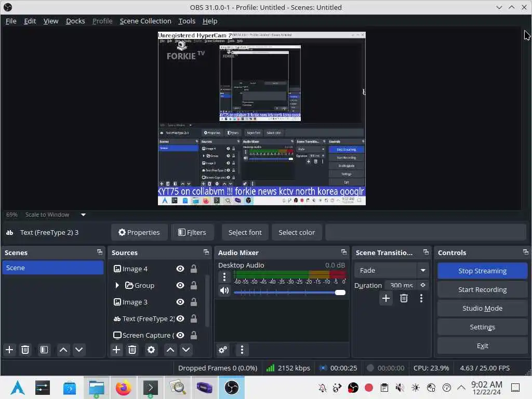Viewport: 532px width, 399px height.
Task: Remove selected source with trash icon
Action: (132, 350)
